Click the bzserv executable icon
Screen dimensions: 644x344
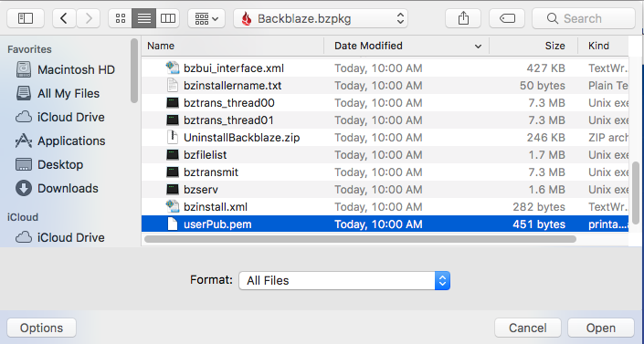173,190
